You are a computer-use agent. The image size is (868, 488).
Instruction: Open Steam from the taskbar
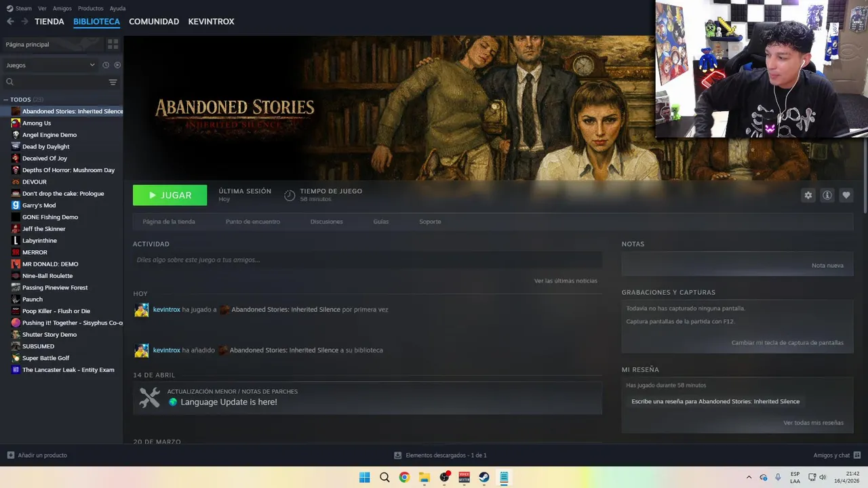(484, 477)
